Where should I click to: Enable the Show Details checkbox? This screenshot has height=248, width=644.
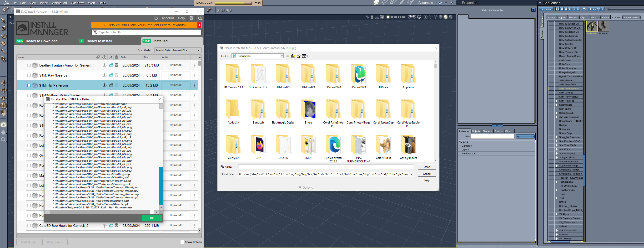[x=182, y=242]
